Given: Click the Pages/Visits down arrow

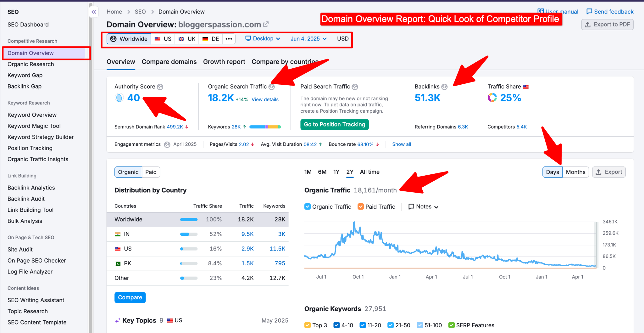Looking at the screenshot, I should click(x=253, y=144).
